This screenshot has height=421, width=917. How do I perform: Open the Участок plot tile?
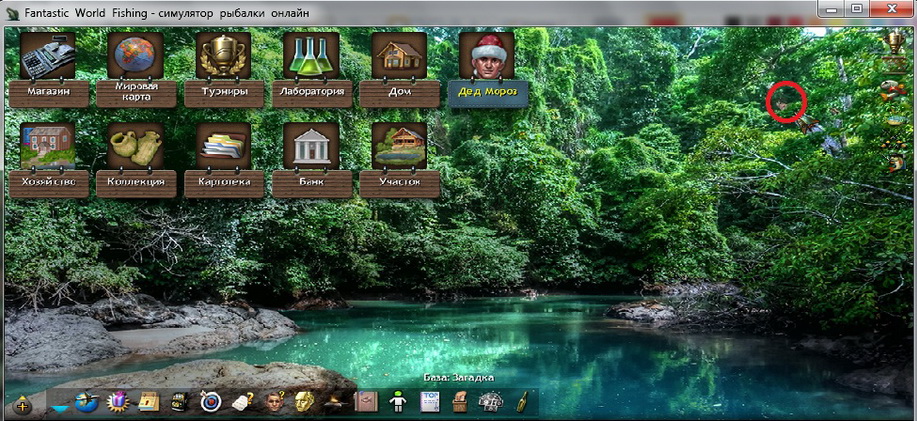click(399, 160)
